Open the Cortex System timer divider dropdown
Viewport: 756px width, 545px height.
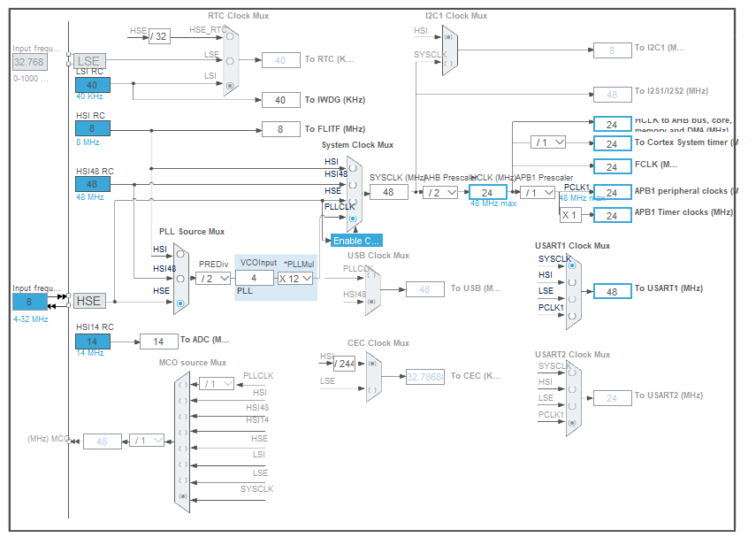click(550, 141)
